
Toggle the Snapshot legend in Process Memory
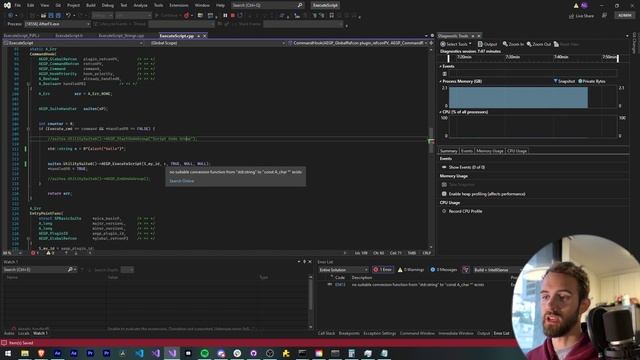(x=564, y=81)
